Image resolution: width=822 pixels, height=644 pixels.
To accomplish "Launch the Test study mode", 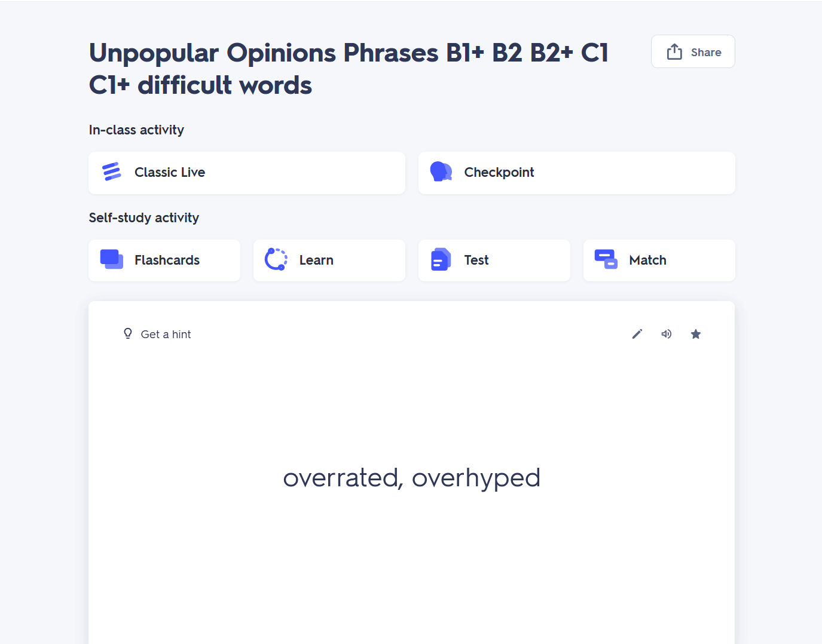I will [494, 260].
